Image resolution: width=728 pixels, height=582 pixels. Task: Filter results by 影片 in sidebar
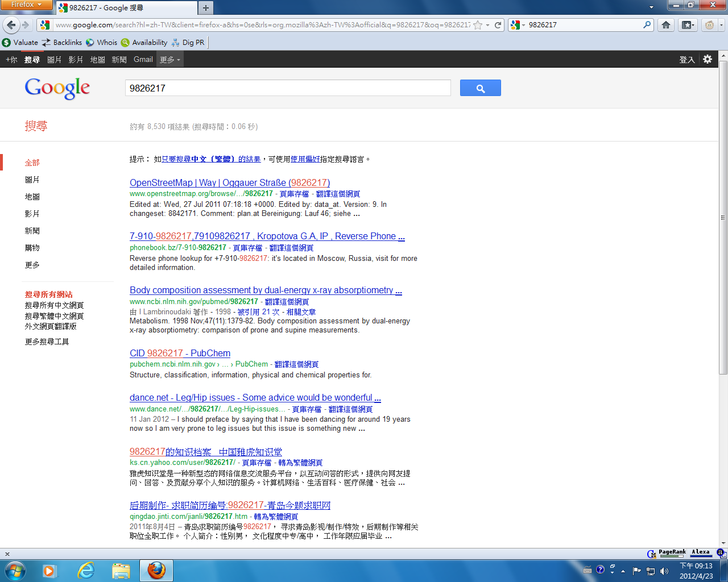click(32, 214)
